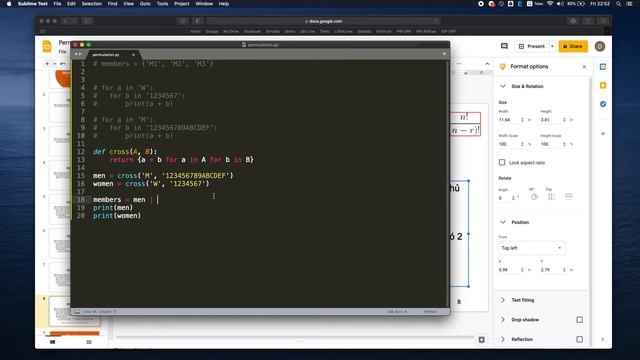Open Spotlight search in the menu bar
This screenshot has width=640, height=360.
coord(619,4)
